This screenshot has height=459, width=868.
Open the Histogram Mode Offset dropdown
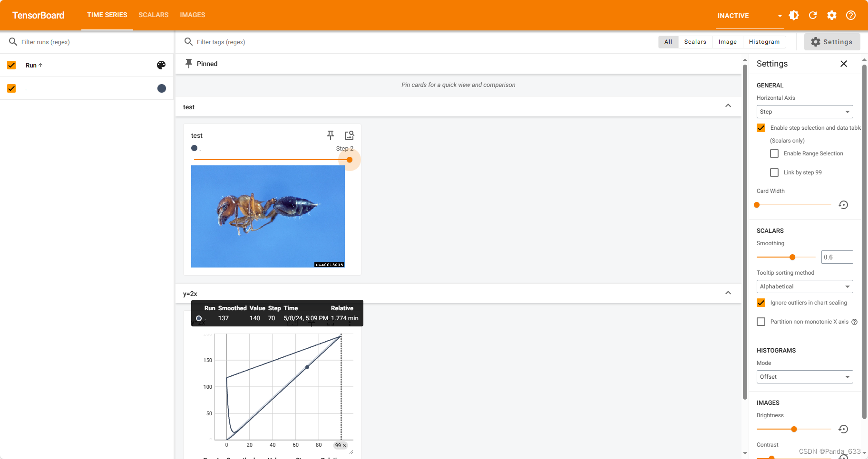tap(805, 377)
